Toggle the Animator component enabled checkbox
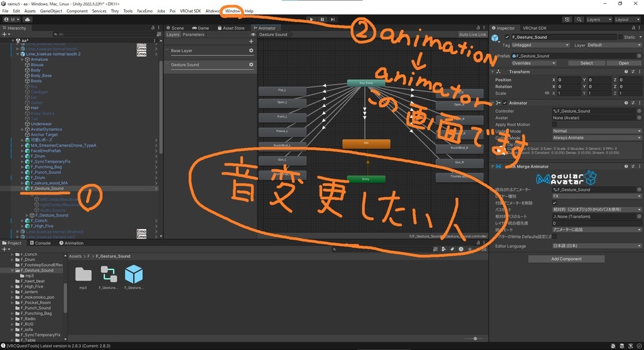 coord(505,103)
